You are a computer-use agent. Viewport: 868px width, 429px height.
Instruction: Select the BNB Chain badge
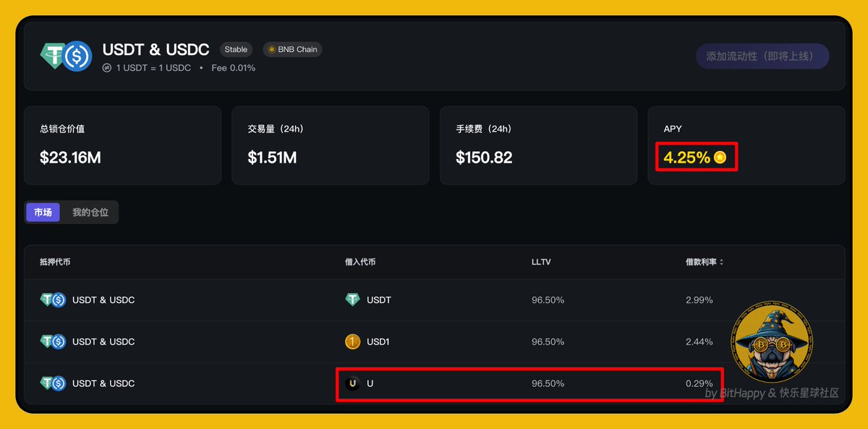pyautogui.click(x=293, y=50)
